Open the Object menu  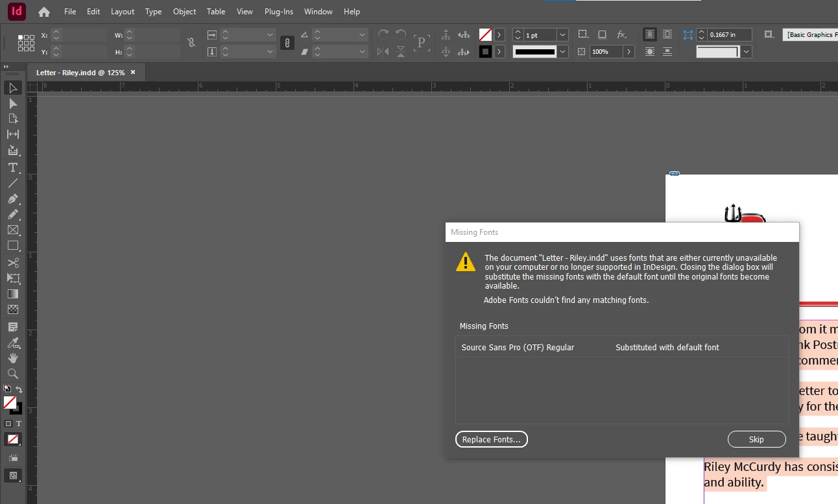tap(185, 12)
